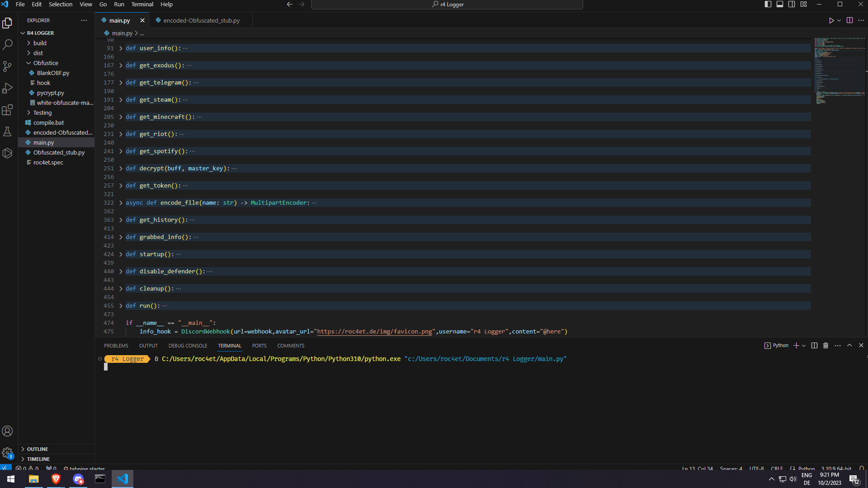Maximize the panel size with caret
The width and height of the screenshot is (868, 488).
[x=849, y=346]
